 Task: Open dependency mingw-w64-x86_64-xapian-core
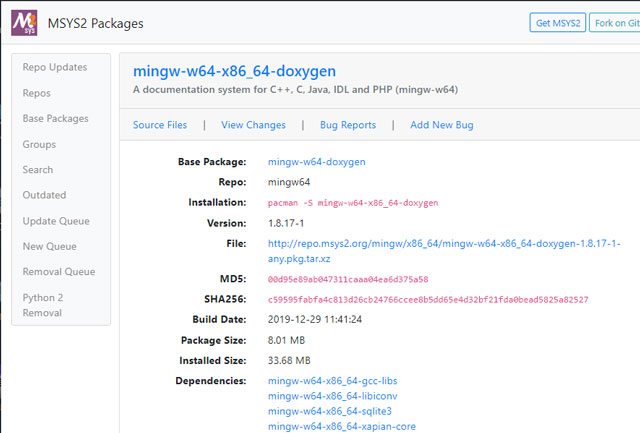click(342, 426)
